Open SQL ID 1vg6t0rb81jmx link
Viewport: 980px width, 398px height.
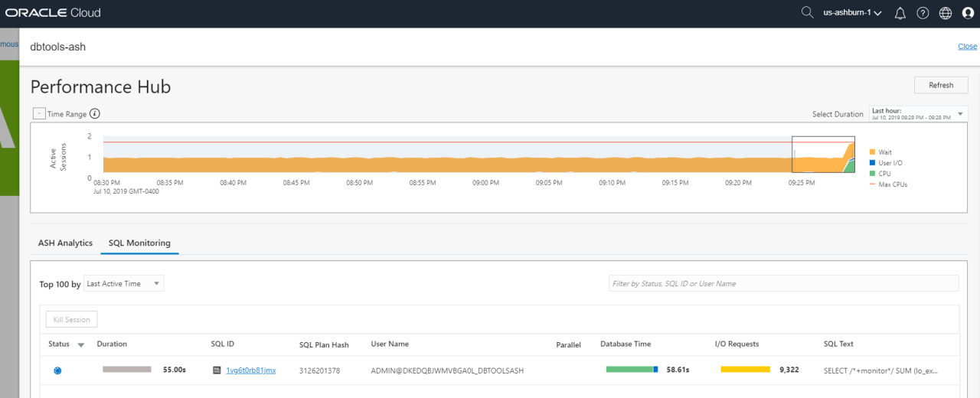[x=251, y=370]
